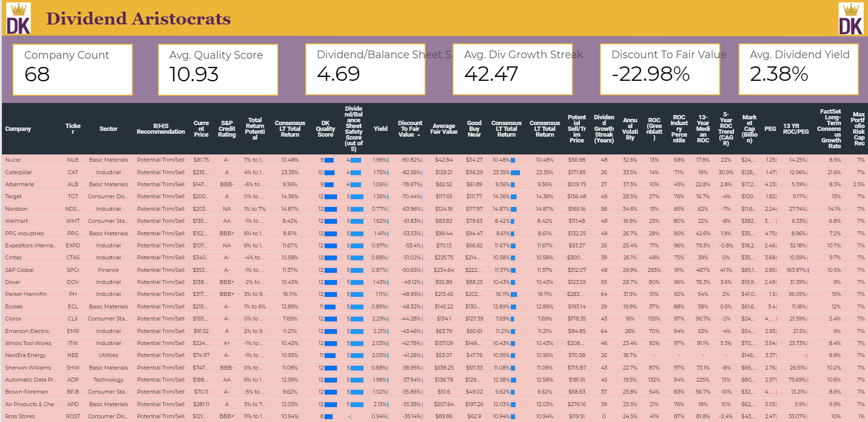Click the Target company cell

(x=13, y=196)
